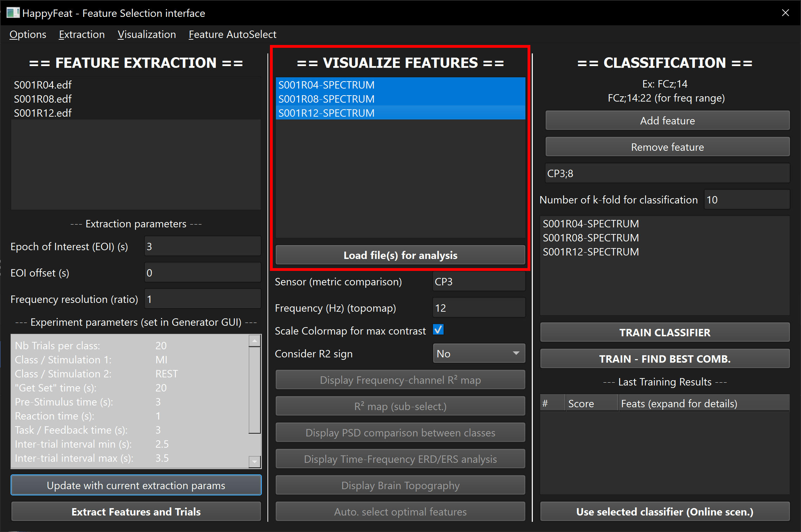
Task: Click the k-fold number input field
Action: point(747,200)
